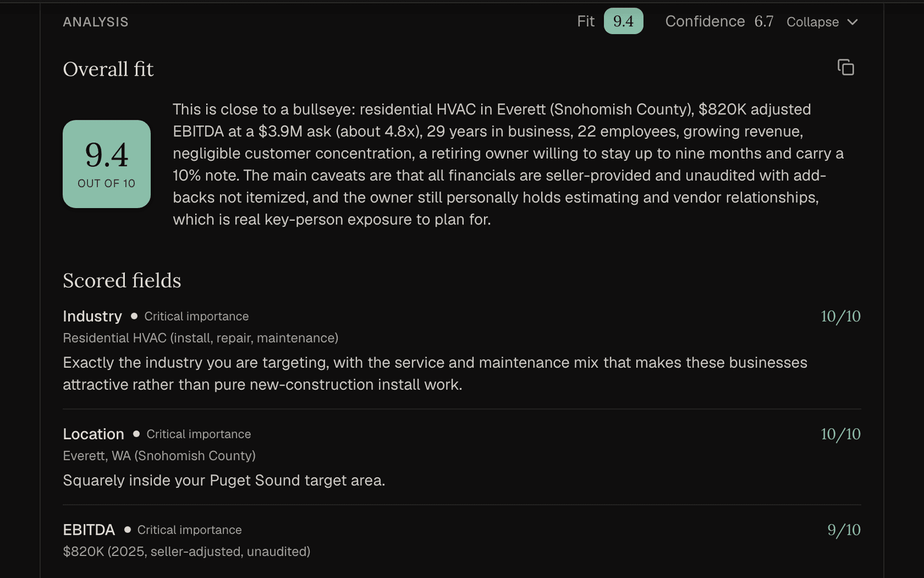924x578 pixels.
Task: Click the Location 10/10 score
Action: click(841, 434)
